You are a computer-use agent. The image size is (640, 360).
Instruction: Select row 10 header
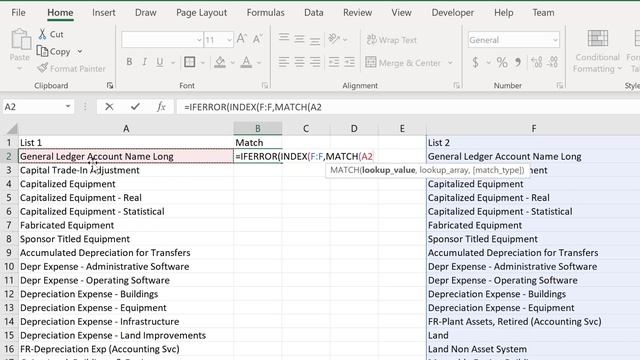pos(9,267)
